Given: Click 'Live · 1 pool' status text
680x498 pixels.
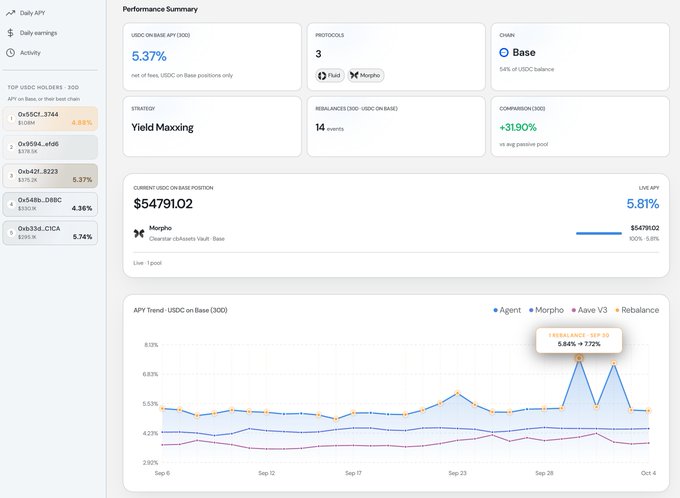Looking at the screenshot, I should (147, 263).
